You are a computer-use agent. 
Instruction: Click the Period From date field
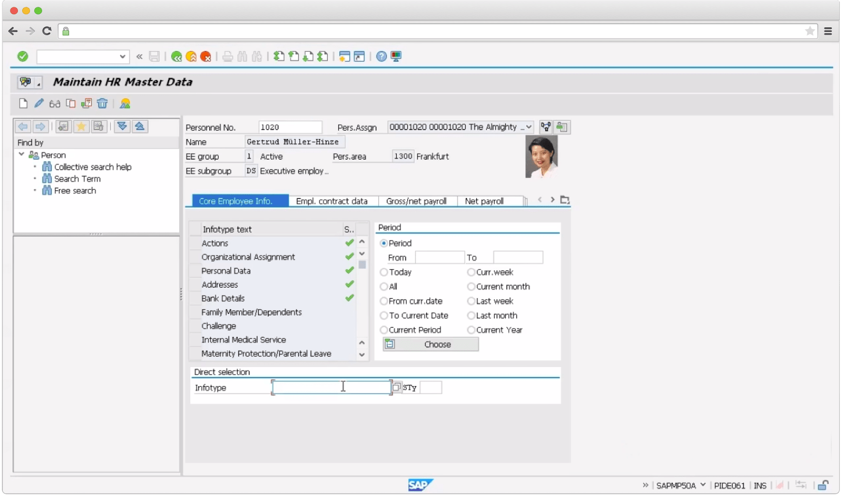[439, 258]
